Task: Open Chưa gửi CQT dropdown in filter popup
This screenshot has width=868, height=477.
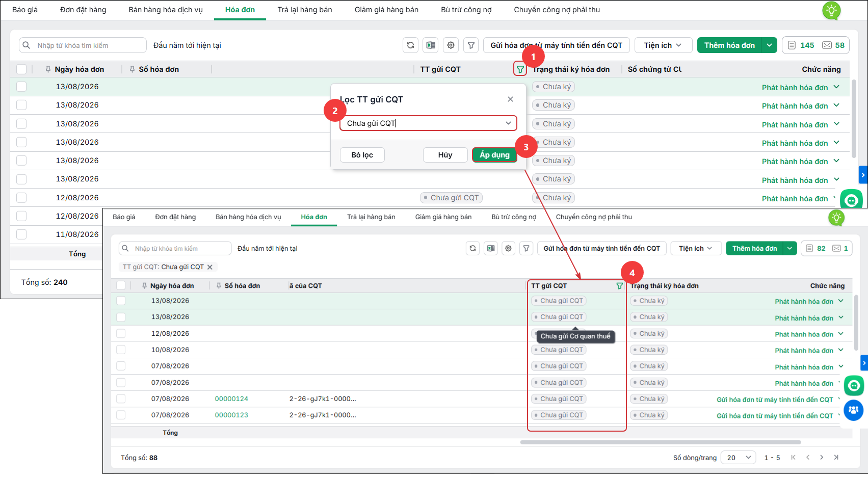Action: (x=428, y=123)
